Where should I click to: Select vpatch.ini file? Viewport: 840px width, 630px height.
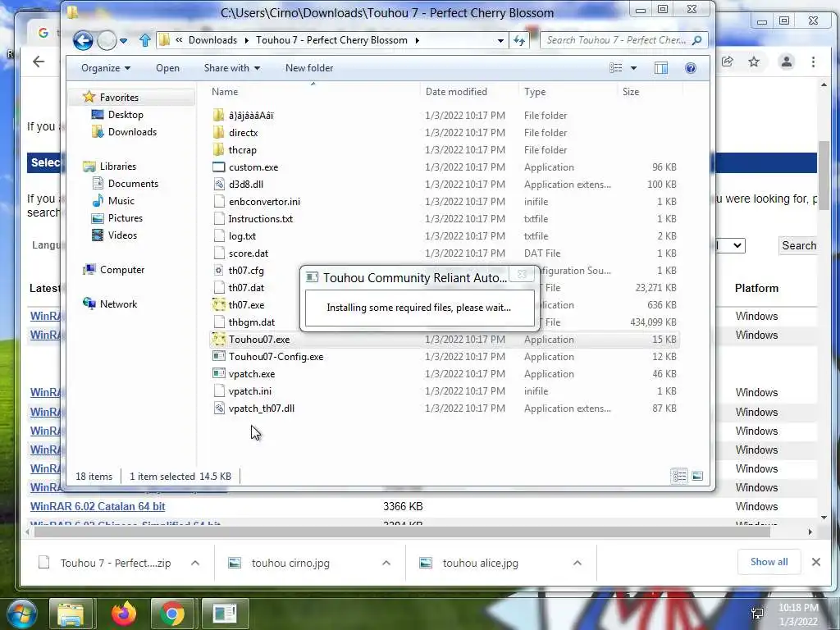pos(249,391)
